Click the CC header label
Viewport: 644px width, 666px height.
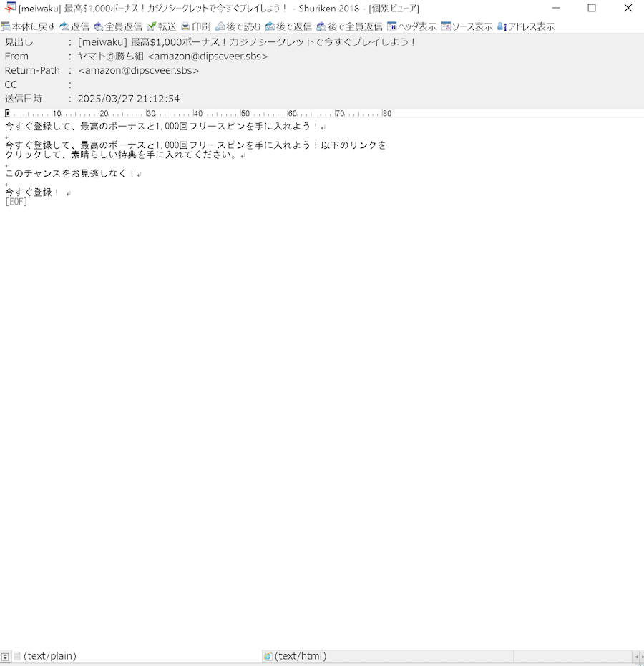pyautogui.click(x=11, y=84)
